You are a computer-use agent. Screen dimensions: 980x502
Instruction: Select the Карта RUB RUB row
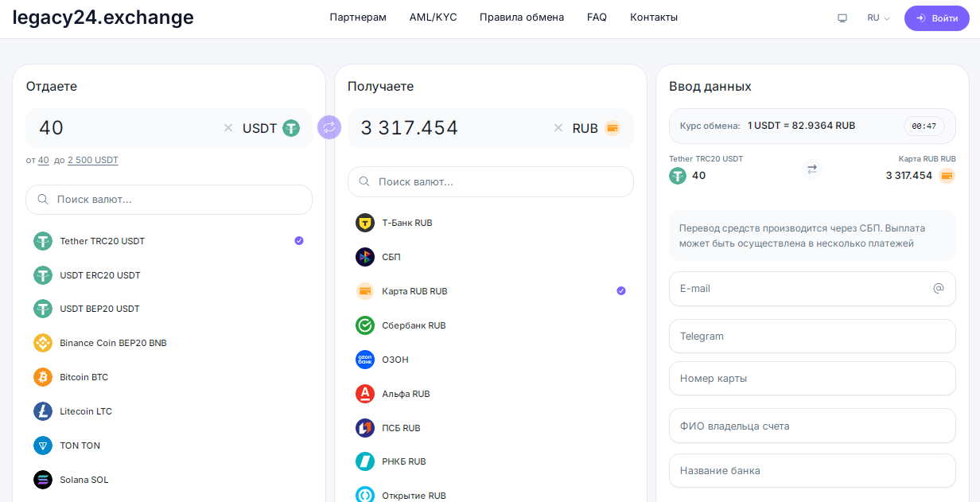click(491, 291)
